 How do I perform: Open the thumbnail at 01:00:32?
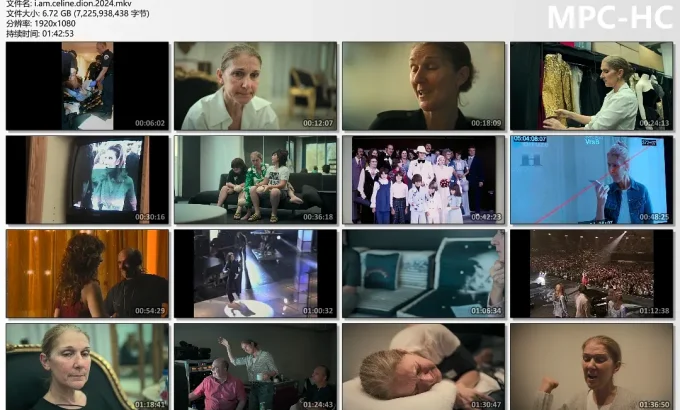pos(256,274)
